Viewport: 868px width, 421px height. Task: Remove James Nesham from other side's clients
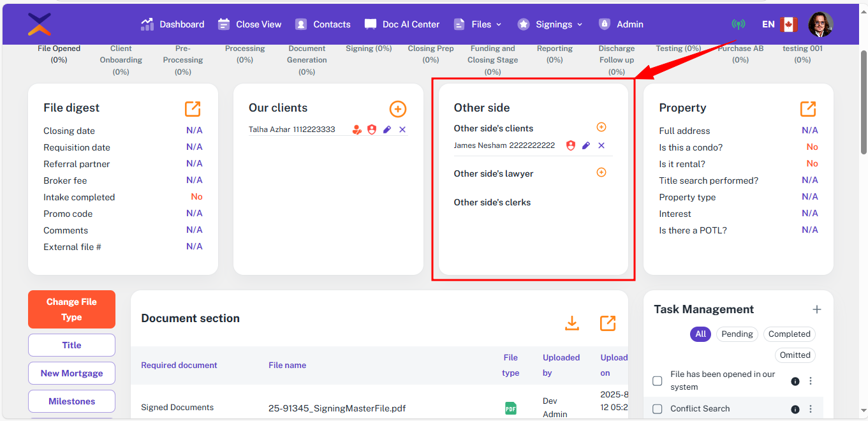pos(601,145)
